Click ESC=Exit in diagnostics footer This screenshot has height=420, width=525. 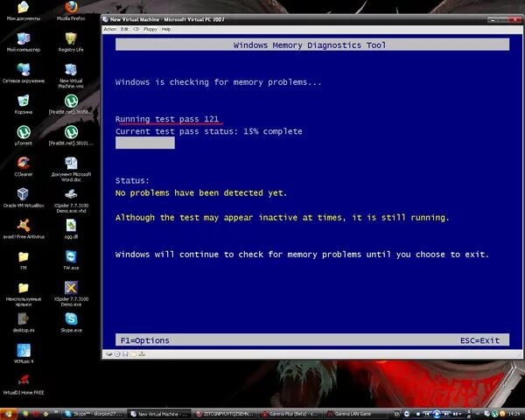pyautogui.click(x=479, y=340)
